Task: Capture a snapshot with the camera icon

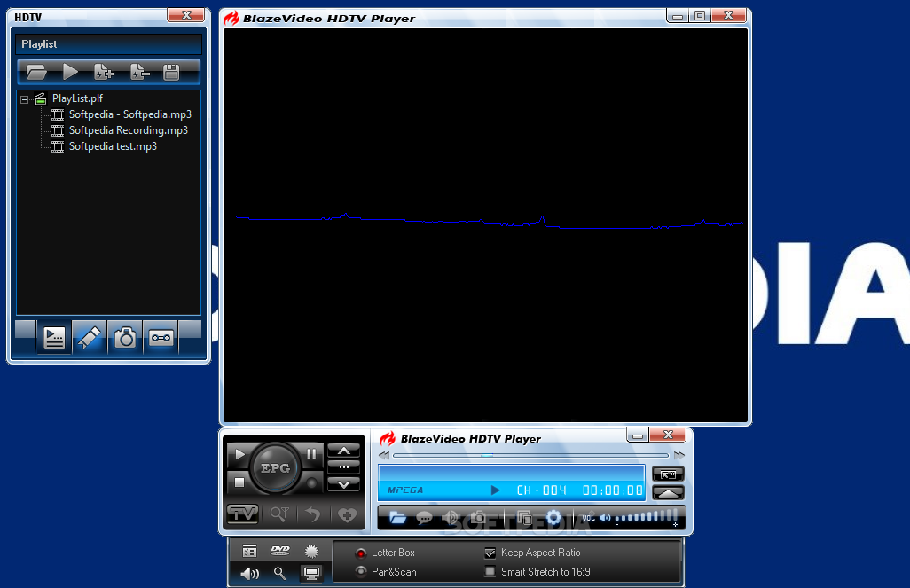Action: pos(478,517)
